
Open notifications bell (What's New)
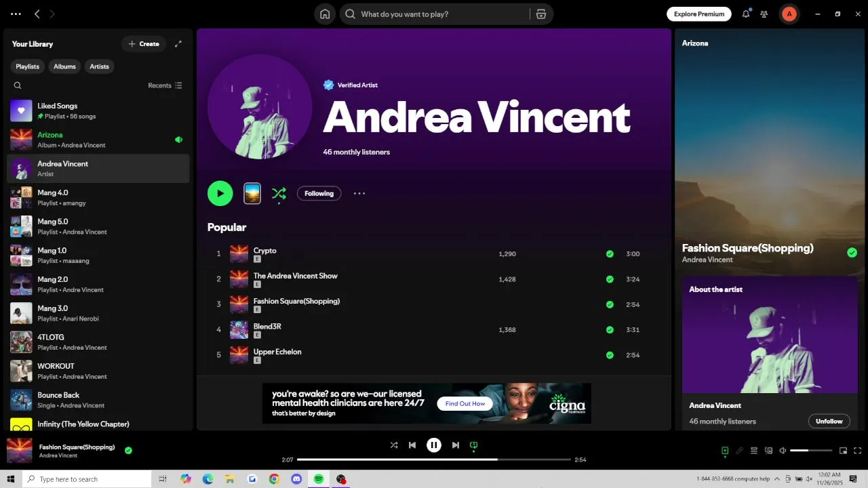746,14
